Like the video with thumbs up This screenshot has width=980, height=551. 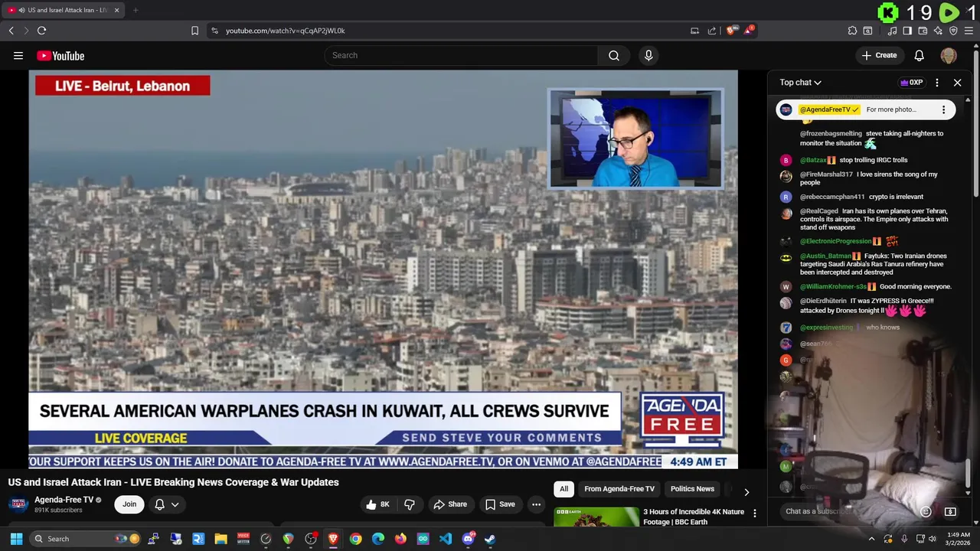[x=378, y=504]
